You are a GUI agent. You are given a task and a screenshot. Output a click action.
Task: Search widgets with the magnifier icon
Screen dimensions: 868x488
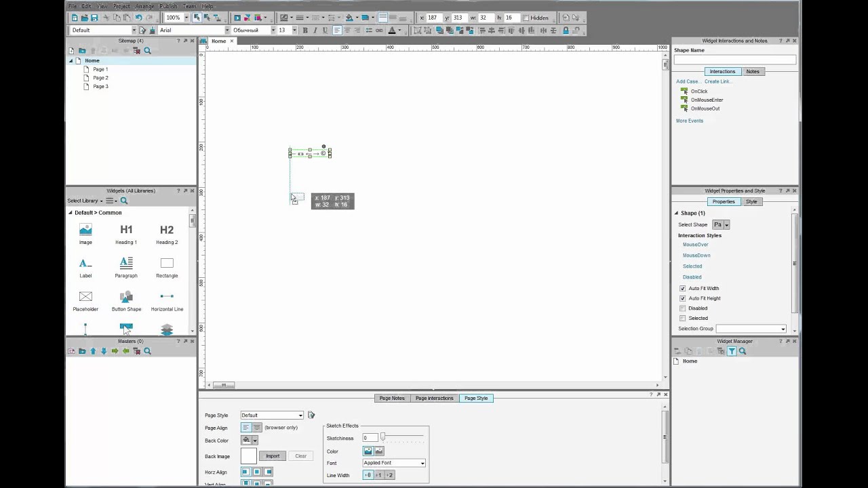coord(123,201)
